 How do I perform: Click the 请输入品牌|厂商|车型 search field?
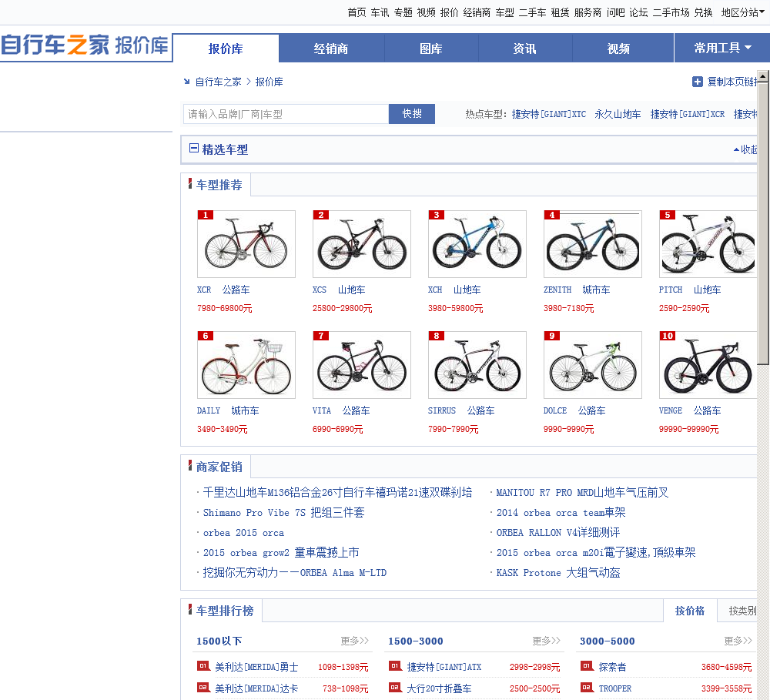[x=286, y=114]
